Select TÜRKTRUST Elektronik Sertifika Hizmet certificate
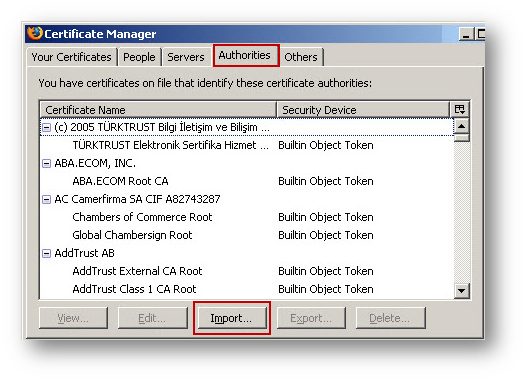The image size is (527, 382). pos(171,145)
